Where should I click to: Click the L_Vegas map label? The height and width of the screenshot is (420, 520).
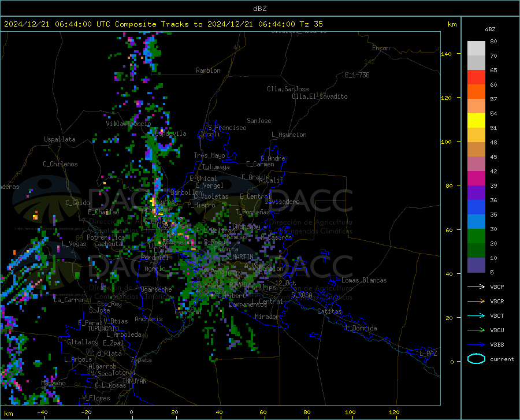[x=74, y=244]
